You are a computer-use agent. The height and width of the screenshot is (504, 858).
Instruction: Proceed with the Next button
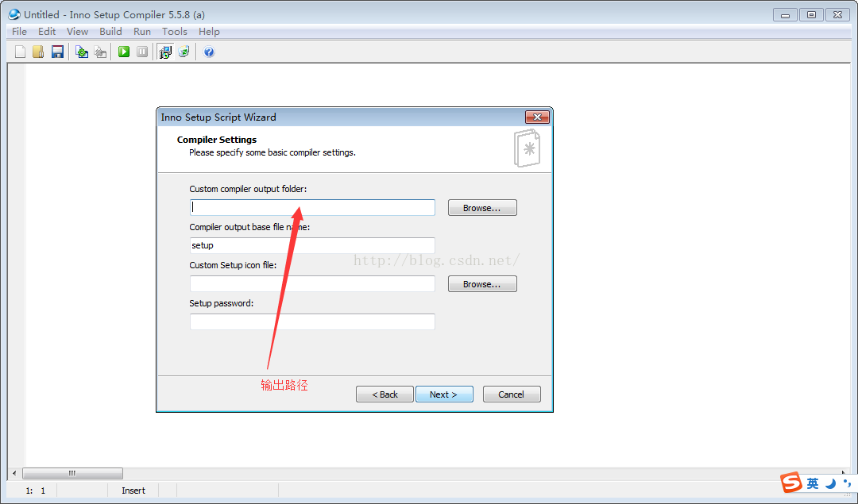444,394
